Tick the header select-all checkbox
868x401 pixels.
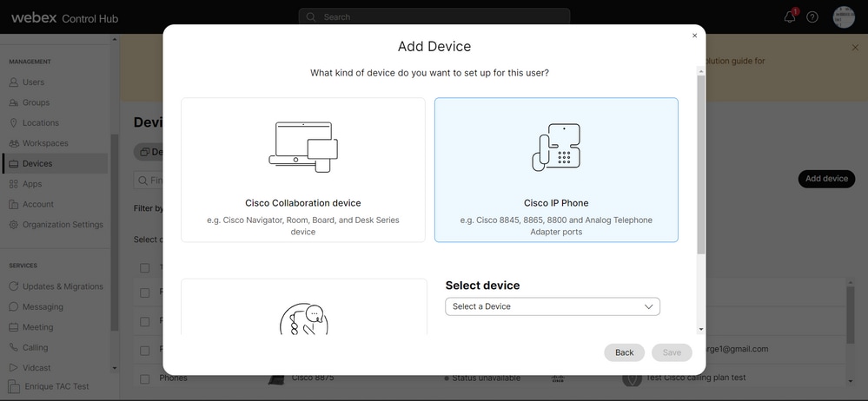pos(145,267)
